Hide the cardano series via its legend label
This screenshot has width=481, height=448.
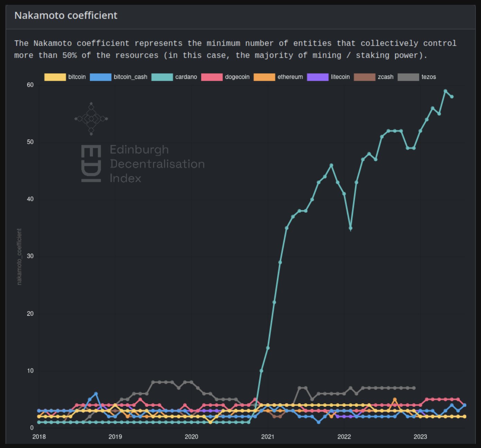point(186,77)
